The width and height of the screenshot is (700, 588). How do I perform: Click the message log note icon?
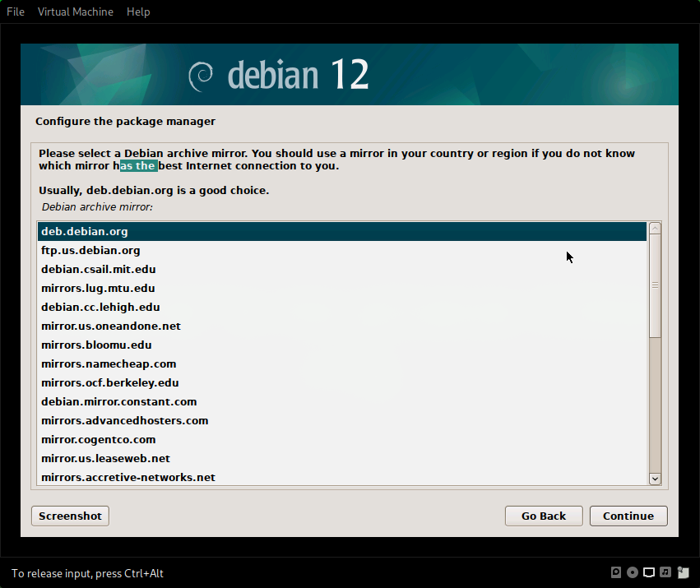[x=683, y=572]
